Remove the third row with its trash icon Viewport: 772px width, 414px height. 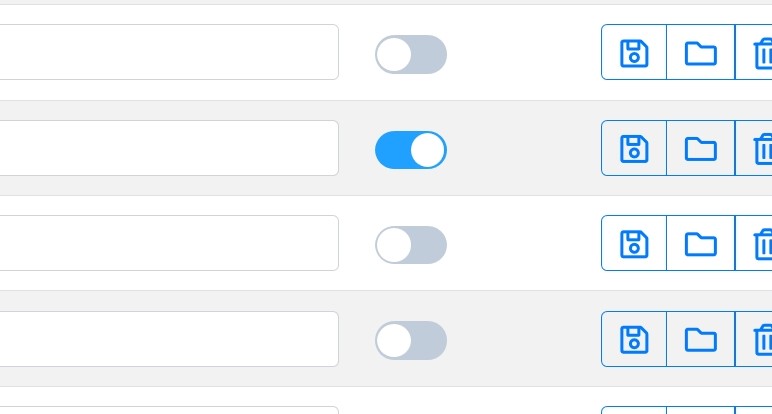pyautogui.click(x=761, y=244)
